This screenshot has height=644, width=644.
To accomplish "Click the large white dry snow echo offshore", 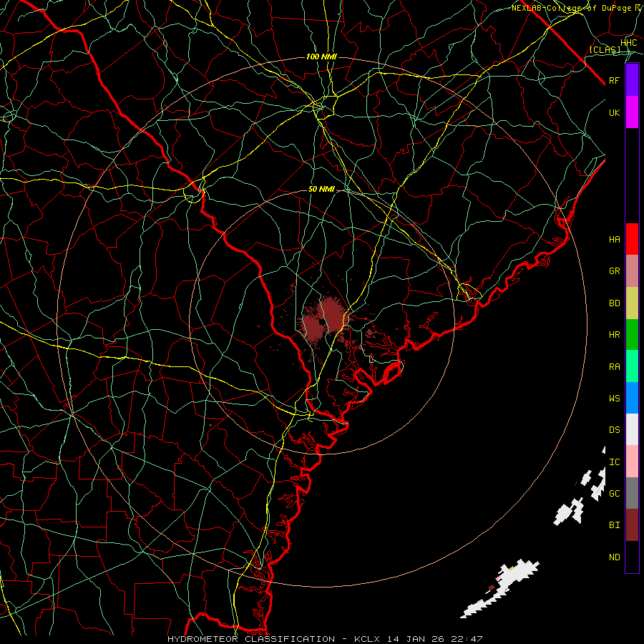I will pos(502,588).
